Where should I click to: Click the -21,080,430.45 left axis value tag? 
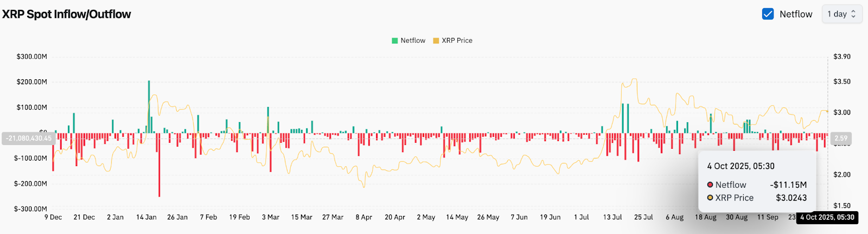coord(29,138)
